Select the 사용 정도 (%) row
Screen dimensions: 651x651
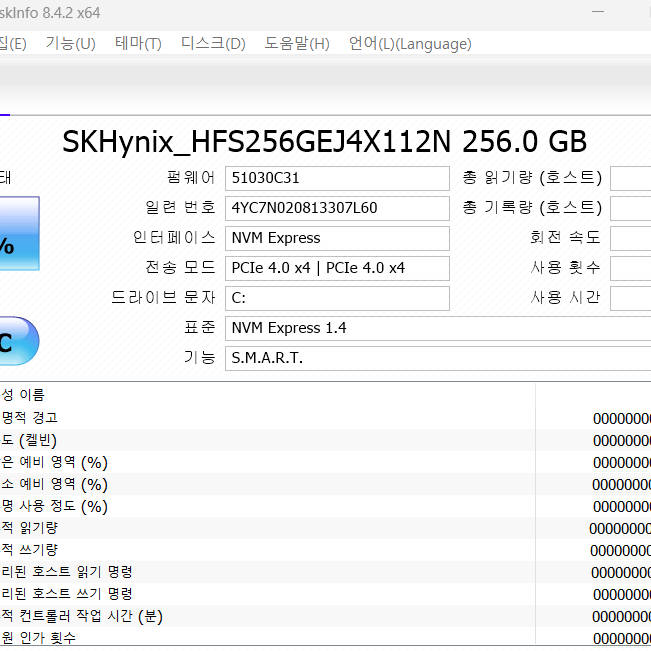point(326,506)
